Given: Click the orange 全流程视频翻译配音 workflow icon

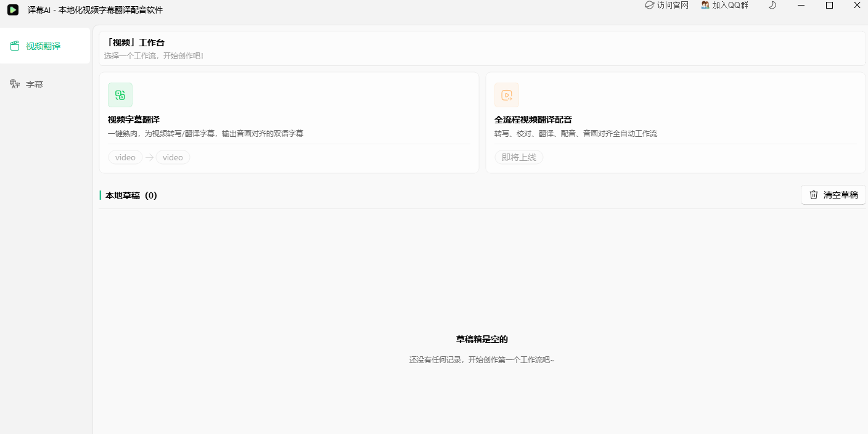Looking at the screenshot, I should [507, 95].
